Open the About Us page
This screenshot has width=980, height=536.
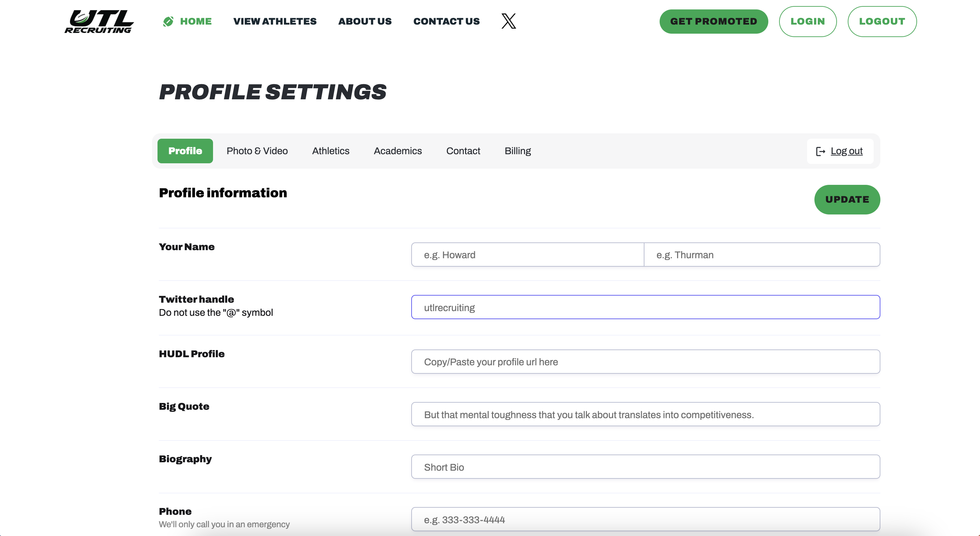[365, 21]
